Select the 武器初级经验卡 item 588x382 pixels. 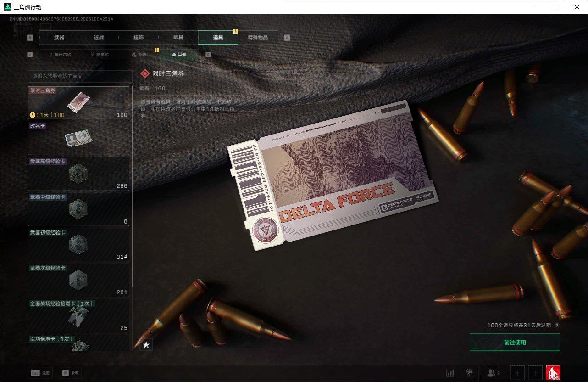click(x=78, y=245)
